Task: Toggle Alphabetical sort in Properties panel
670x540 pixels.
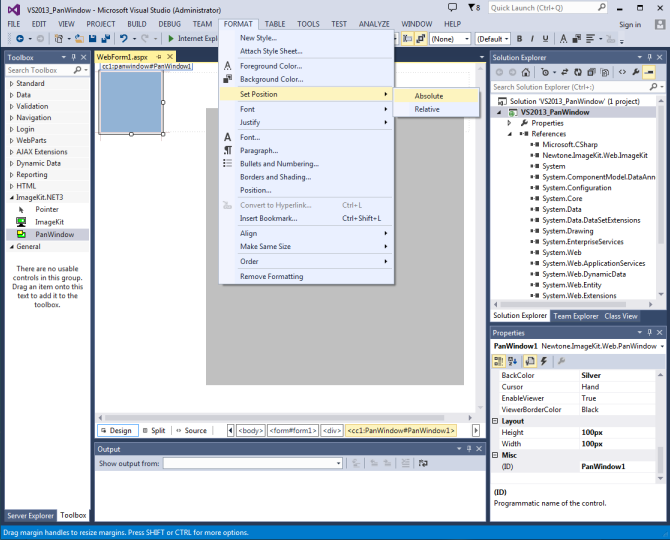Action: pyautogui.click(x=512, y=361)
